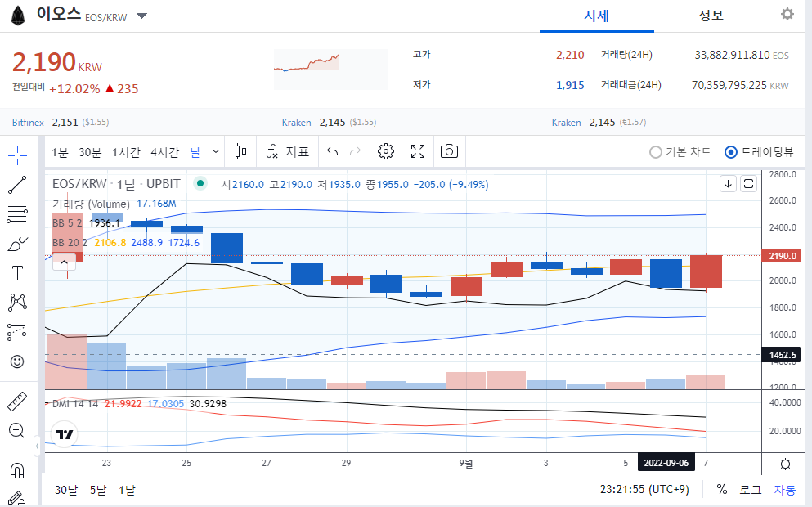
Task: Open the Kraken USD price link
Action: (x=296, y=123)
